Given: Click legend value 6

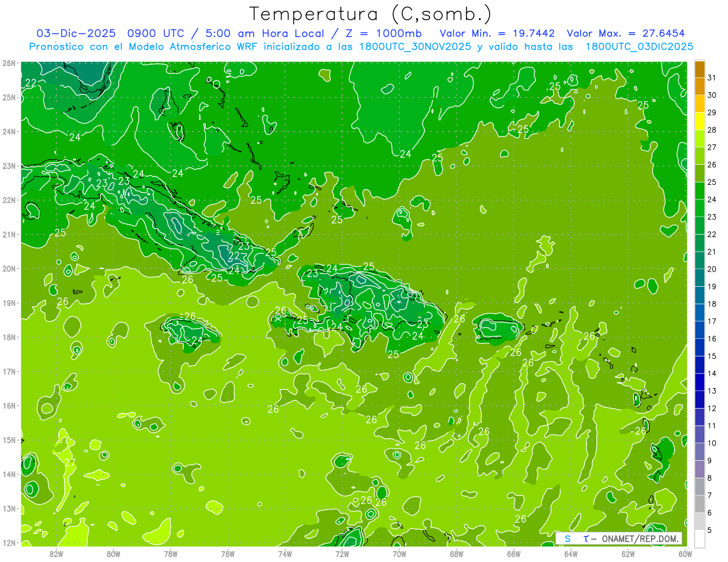Looking at the screenshot, I should tap(710, 513).
